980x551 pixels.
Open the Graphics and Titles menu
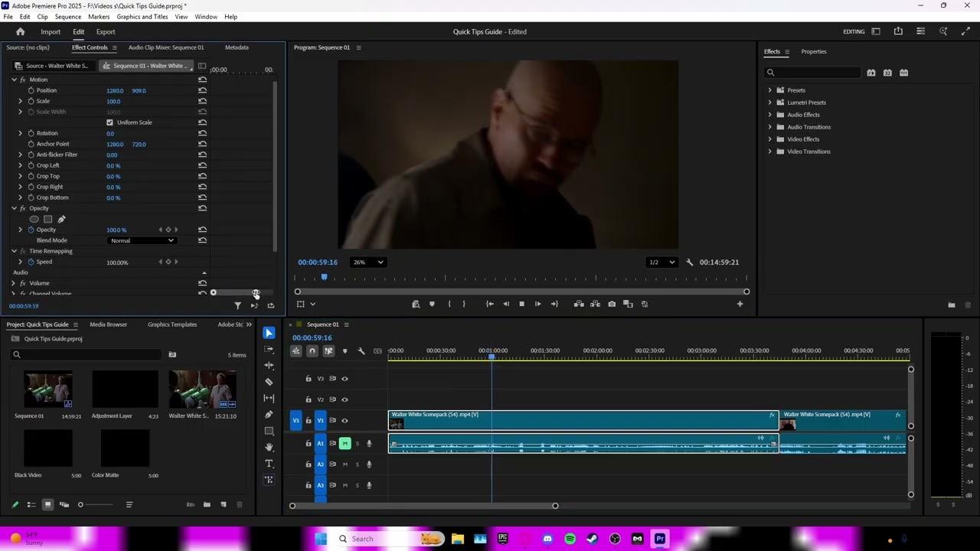coord(142,17)
